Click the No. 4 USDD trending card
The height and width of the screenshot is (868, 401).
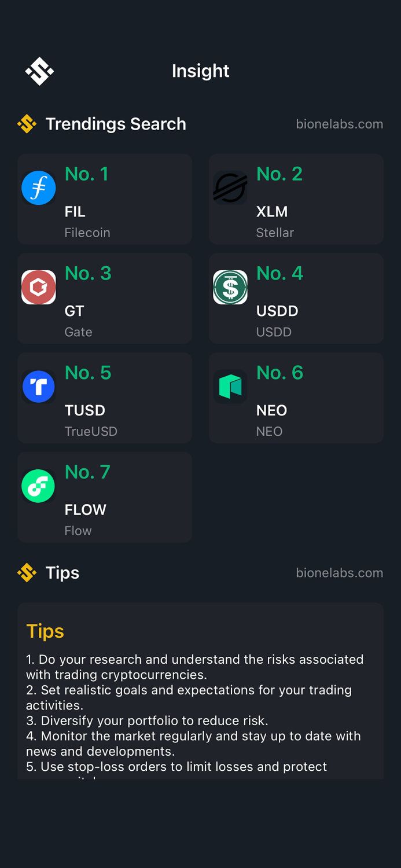(296, 299)
